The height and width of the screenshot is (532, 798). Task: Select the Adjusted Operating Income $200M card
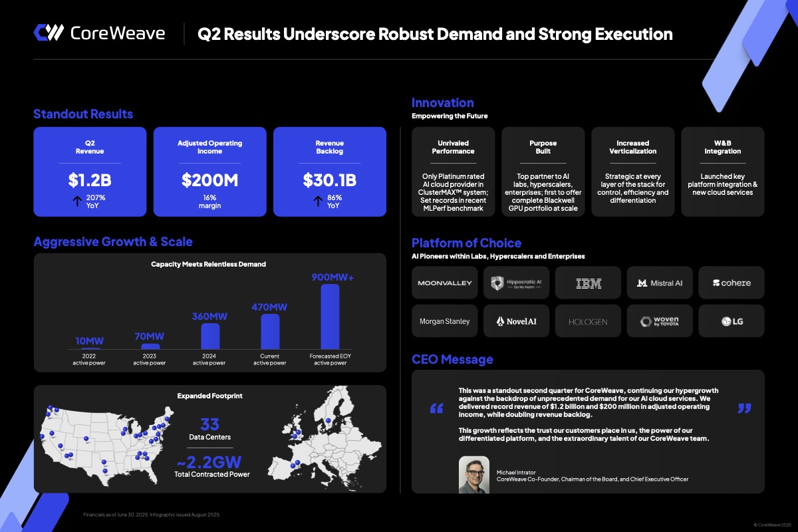tap(210, 172)
